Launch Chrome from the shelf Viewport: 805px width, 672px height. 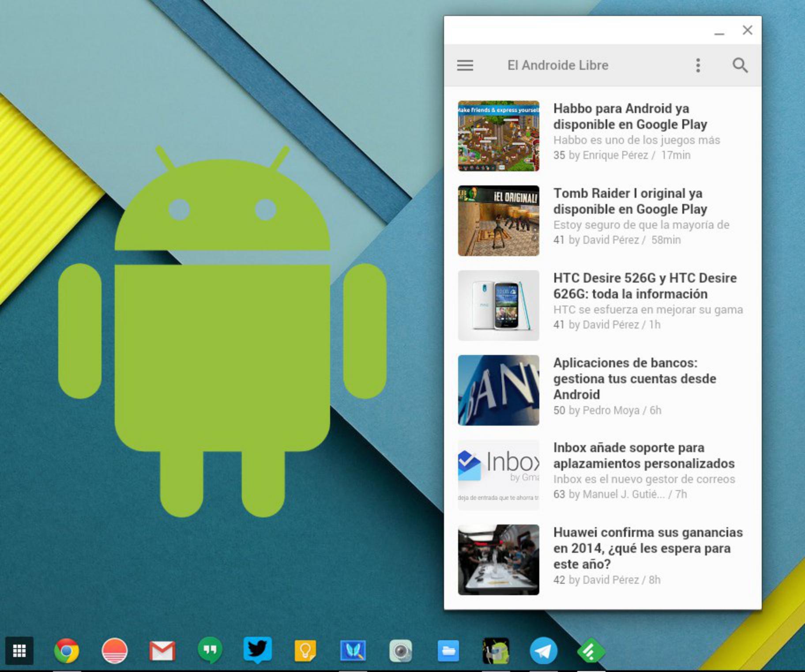click(67, 651)
